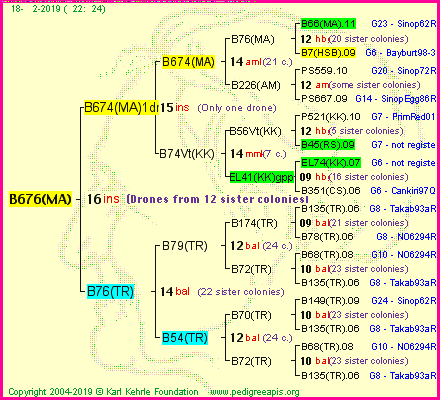440x400 pixels.
Task: Follow the G6 - Bayburt98-3 lineage link
Action: point(401,53)
